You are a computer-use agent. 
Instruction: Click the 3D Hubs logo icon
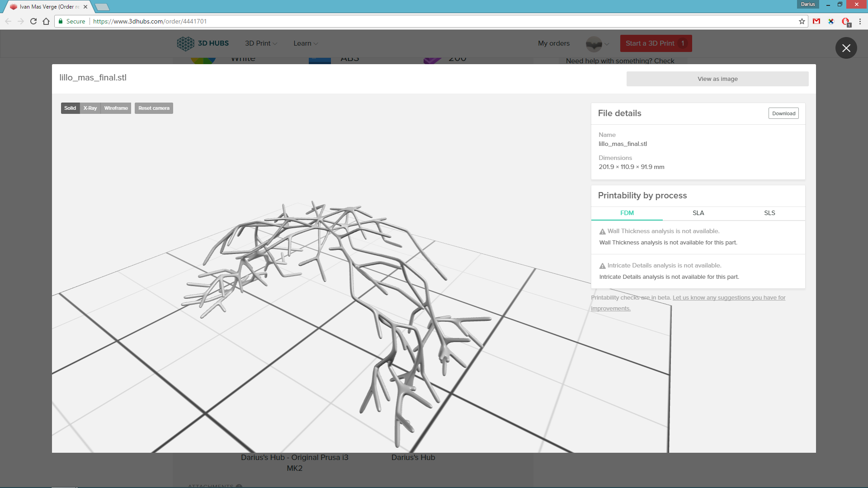point(185,43)
